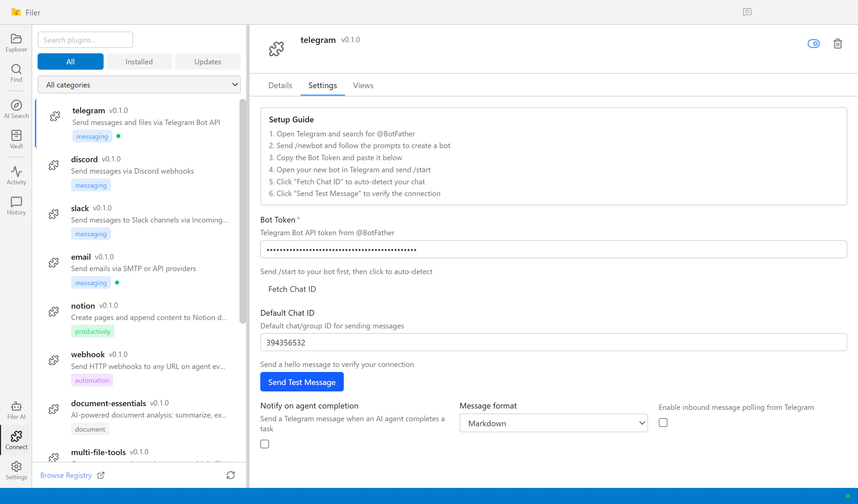Select the All plugins filter tab
This screenshot has height=504, width=858.
click(70, 62)
